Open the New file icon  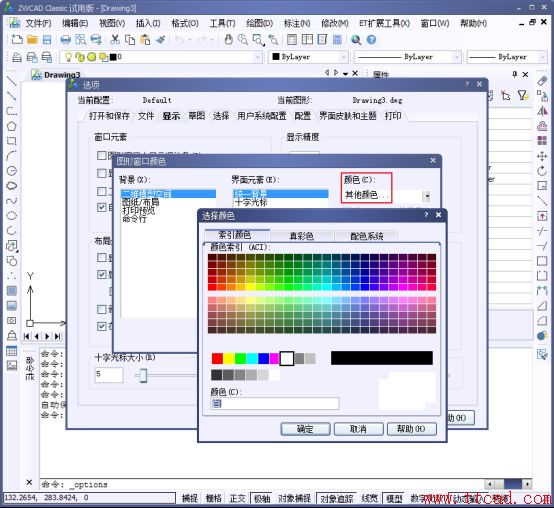pyautogui.click(x=17, y=40)
